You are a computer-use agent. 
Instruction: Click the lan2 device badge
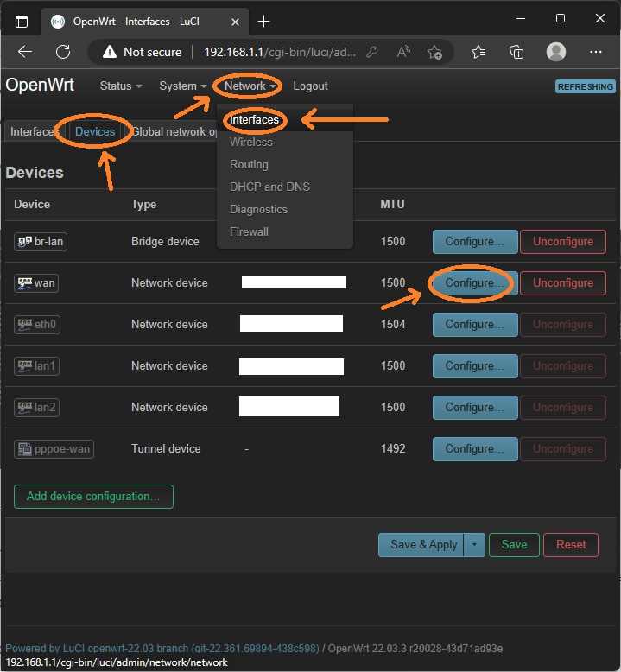pyautogui.click(x=37, y=407)
